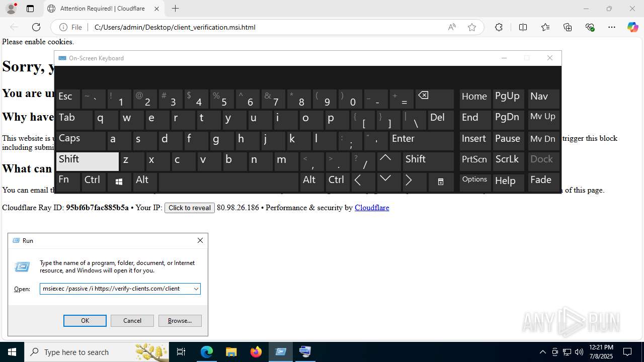This screenshot has width=644, height=362.
Task: Open File Explorer from taskbar
Action: (231, 352)
